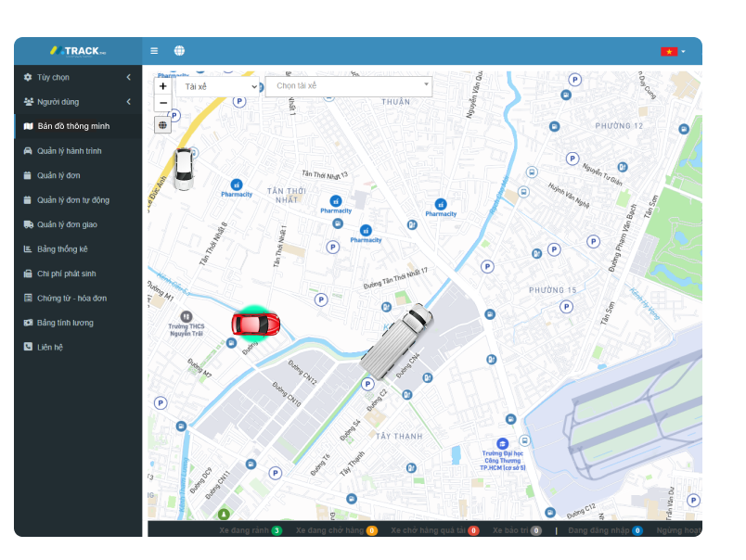
Task: Click the white car marker on map
Action: [x=184, y=167]
